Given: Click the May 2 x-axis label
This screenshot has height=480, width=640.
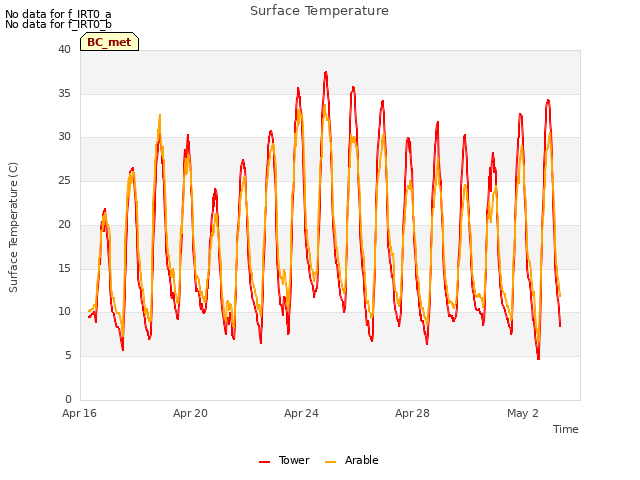Looking at the screenshot, I should 523,413.
